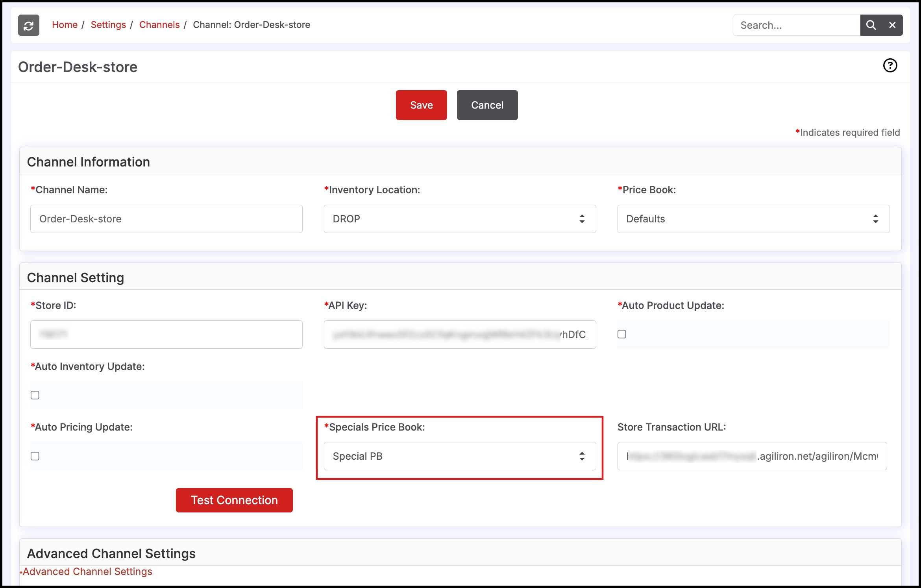Click the Order-Desk-store page title
Screen dimensions: 921x588
tap(78, 67)
